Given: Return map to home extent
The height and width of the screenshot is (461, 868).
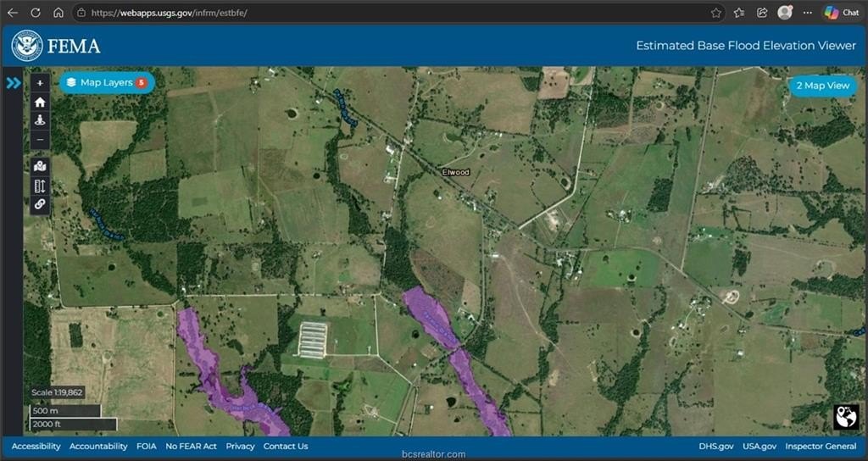Looking at the screenshot, I should [x=40, y=103].
